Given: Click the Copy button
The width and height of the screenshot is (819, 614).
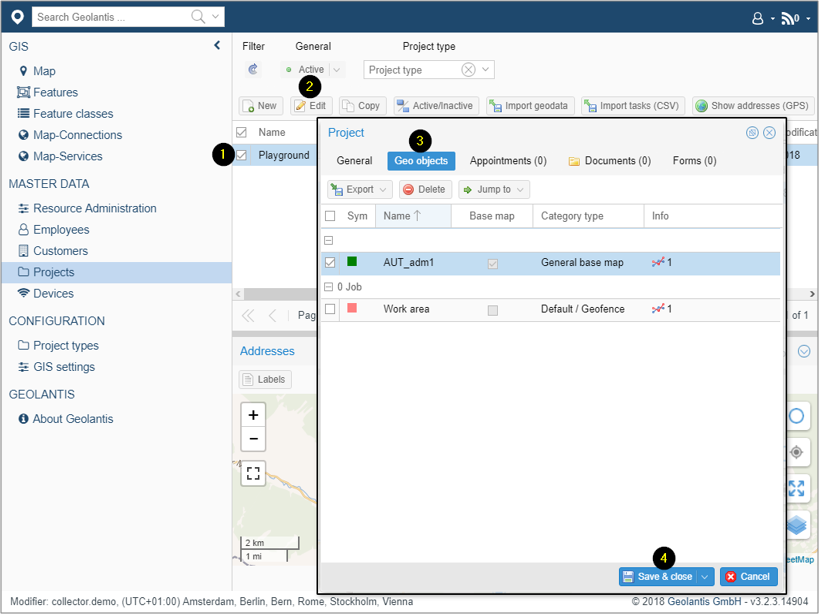Looking at the screenshot, I should [362, 105].
